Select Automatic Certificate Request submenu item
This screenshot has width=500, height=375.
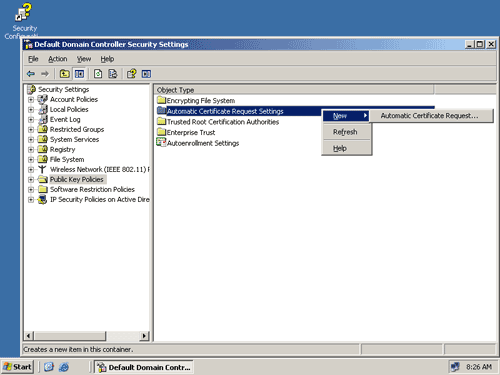(x=431, y=116)
